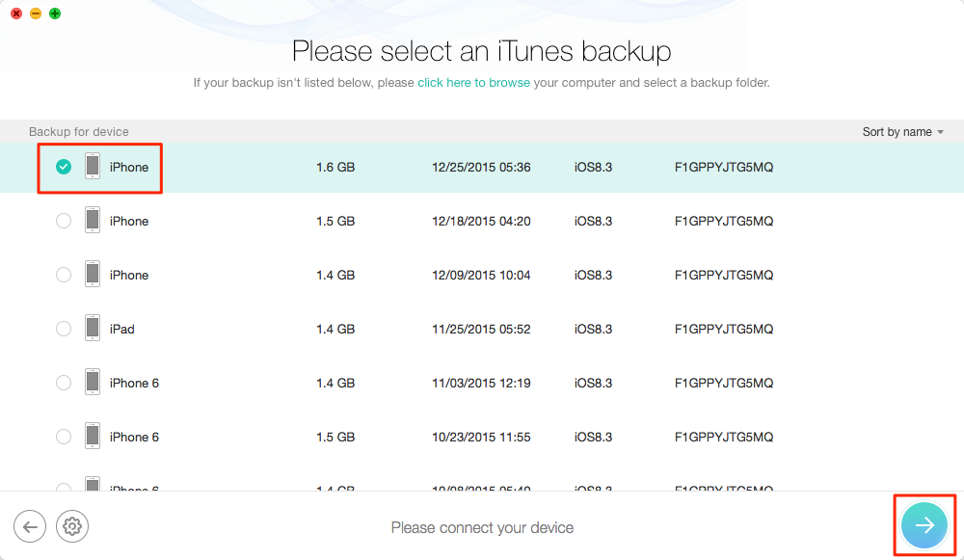The width and height of the screenshot is (964, 560).
Task: Click iOS8.3 in the iPad row
Action: (593, 330)
